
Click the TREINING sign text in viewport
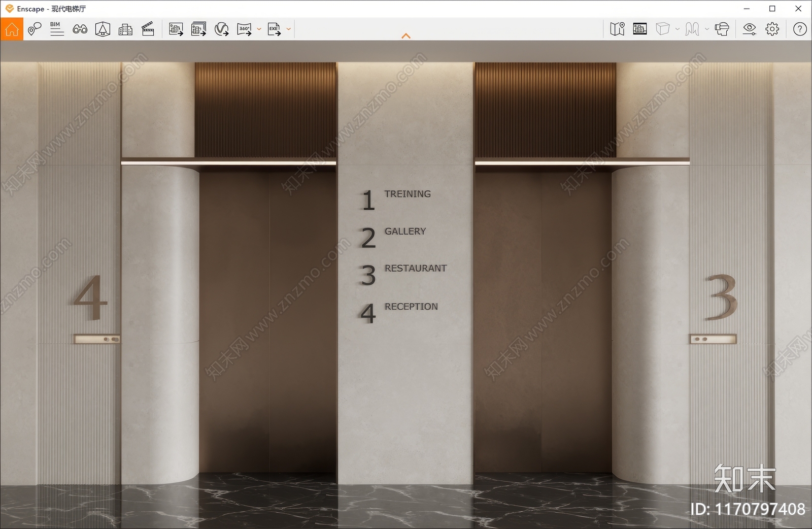(x=408, y=194)
